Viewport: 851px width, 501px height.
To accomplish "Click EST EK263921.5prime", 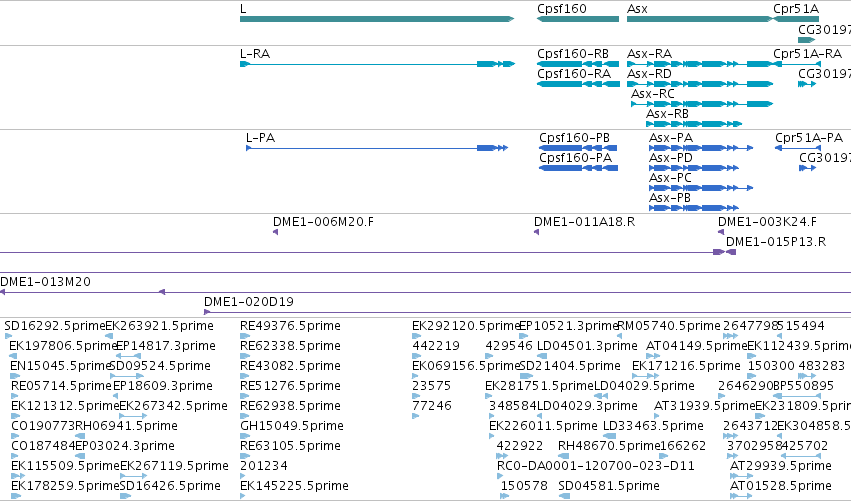I will tap(160, 326).
